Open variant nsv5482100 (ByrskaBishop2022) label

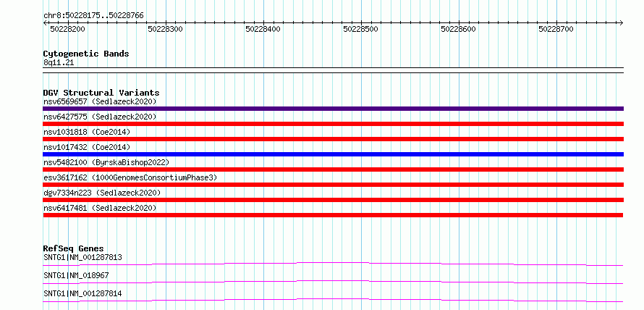pos(106,162)
